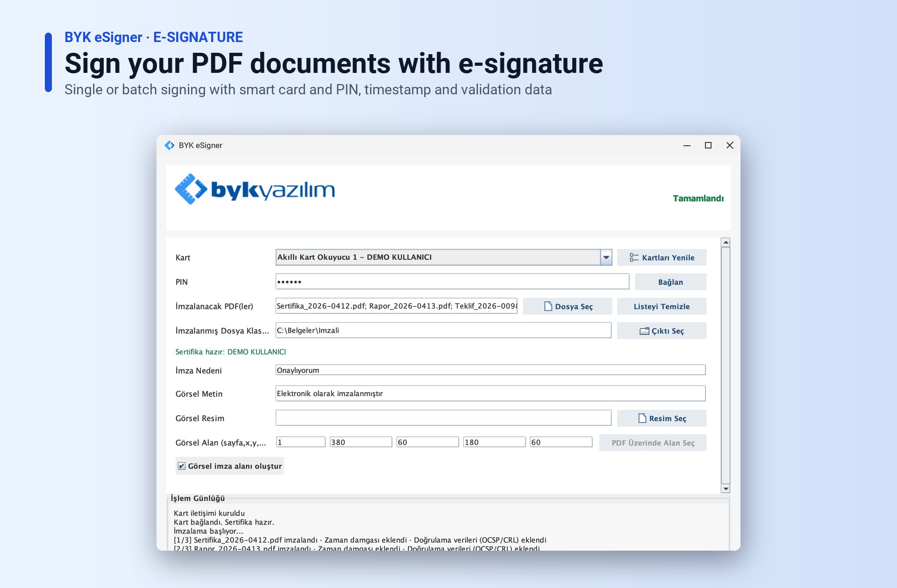897x588 pixels.
Task: Click the file icon on Resim Seç
Action: 642,418
